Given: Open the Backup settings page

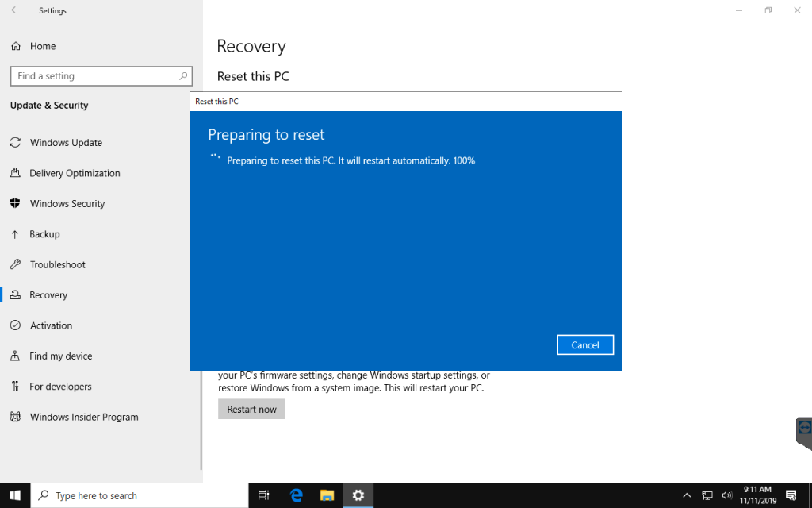Looking at the screenshot, I should tap(44, 234).
